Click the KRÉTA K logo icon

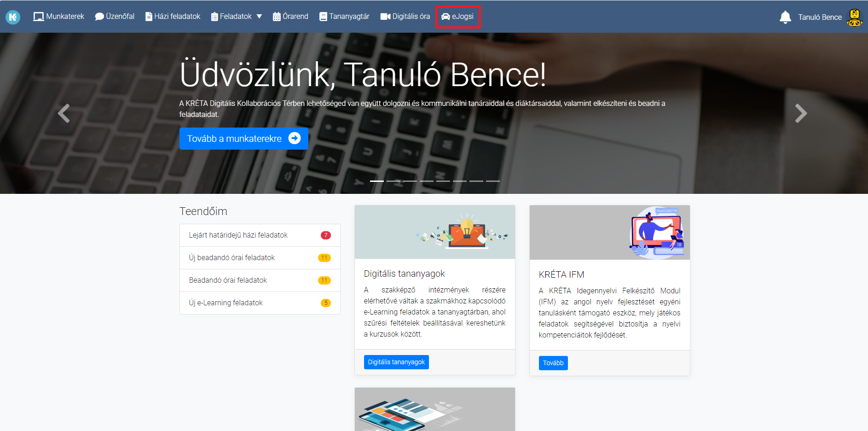(13, 17)
